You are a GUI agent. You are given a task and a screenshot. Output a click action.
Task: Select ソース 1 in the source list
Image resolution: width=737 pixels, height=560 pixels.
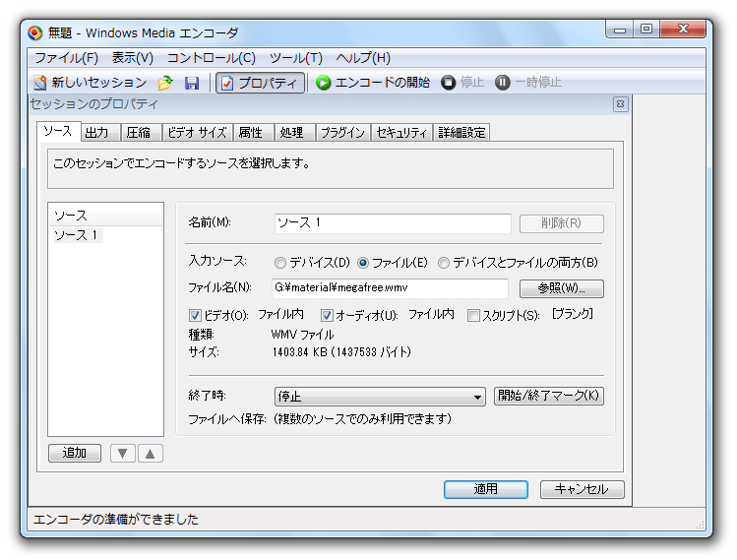pyautogui.click(x=76, y=235)
